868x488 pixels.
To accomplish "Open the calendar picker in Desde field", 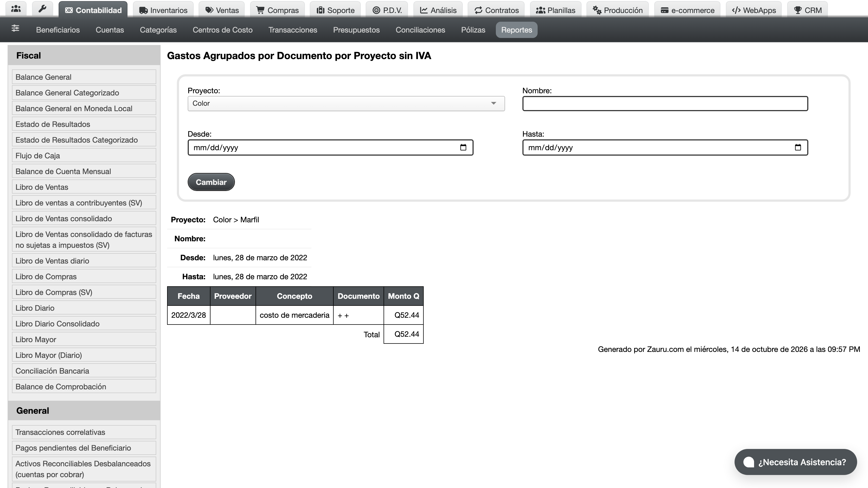I will click(463, 147).
